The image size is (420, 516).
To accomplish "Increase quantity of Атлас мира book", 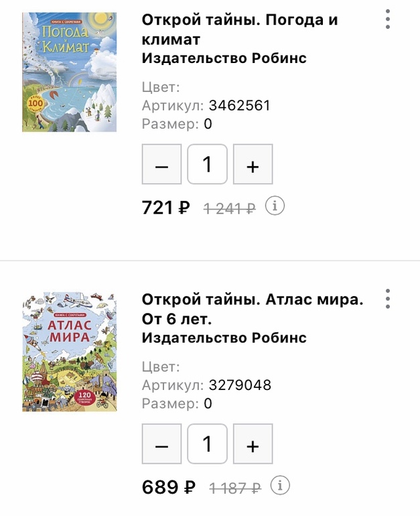I will click(253, 444).
